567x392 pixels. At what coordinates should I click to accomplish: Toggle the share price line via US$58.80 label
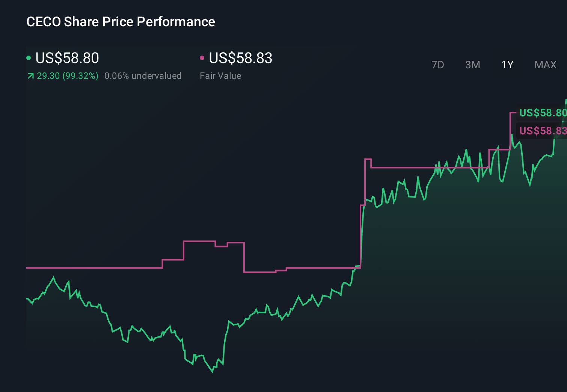(67, 58)
